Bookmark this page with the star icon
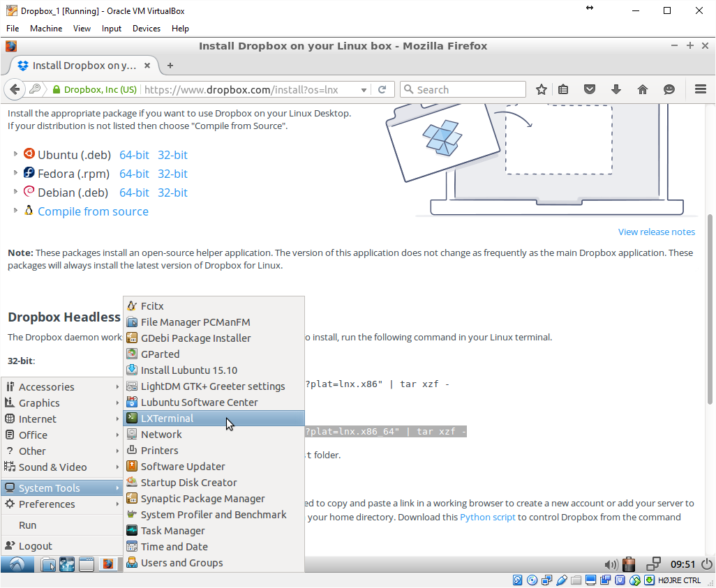Screen dimensions: 716x588 tap(541, 89)
